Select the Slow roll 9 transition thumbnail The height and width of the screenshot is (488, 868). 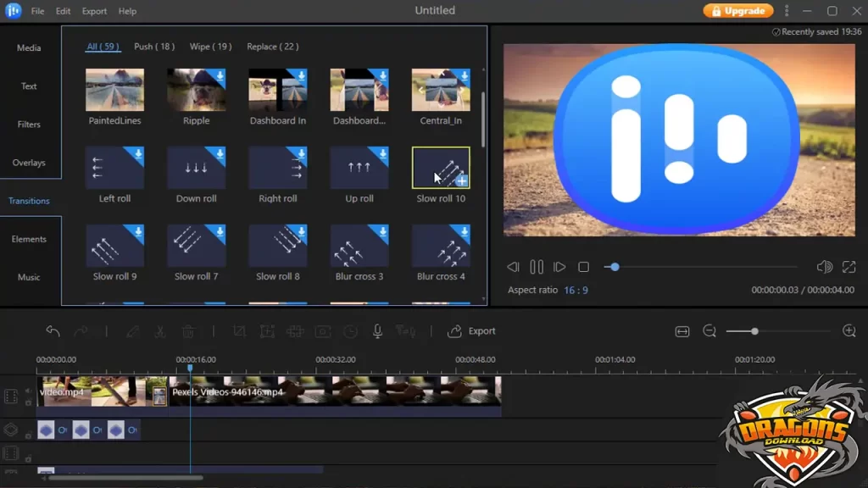pos(114,247)
